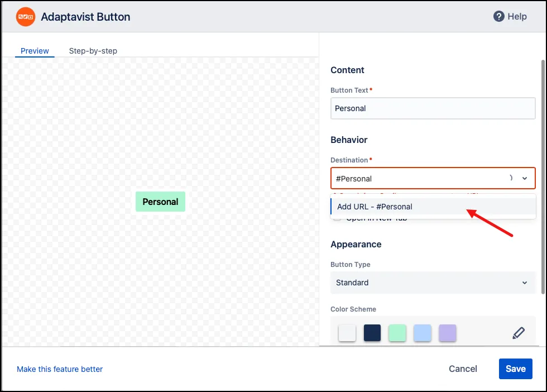Open the 'Make this feature better' link
This screenshot has width=547, height=392.
pos(60,369)
